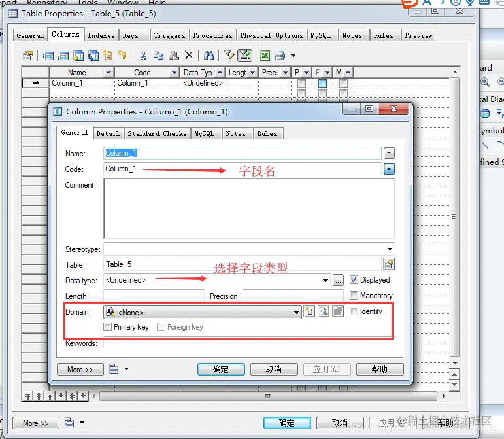Image resolution: width=504 pixels, height=439 pixels.
Task: Check M checkbox in Column_1 row
Action: click(343, 83)
